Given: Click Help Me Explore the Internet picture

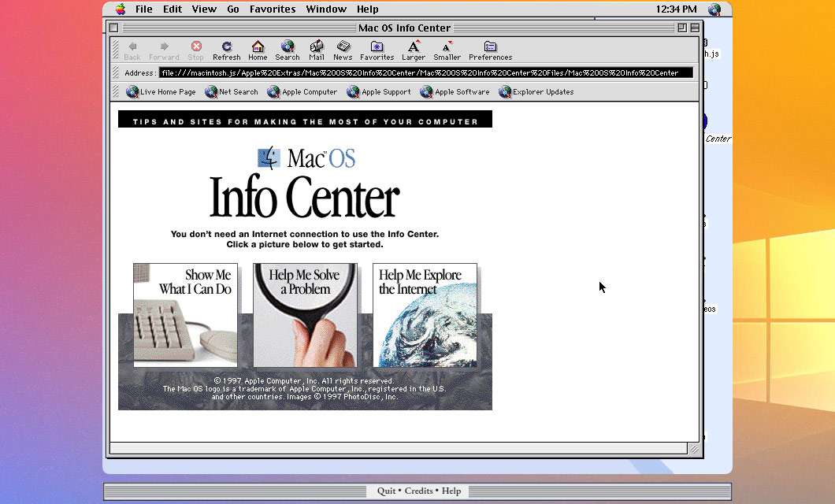Looking at the screenshot, I should 425,315.
